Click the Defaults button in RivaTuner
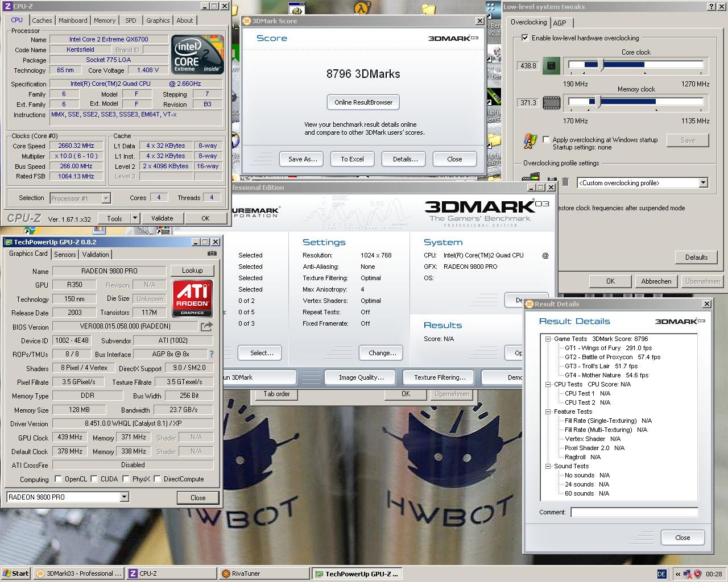Image resolution: width=728 pixels, height=582 pixels. pyautogui.click(x=696, y=257)
